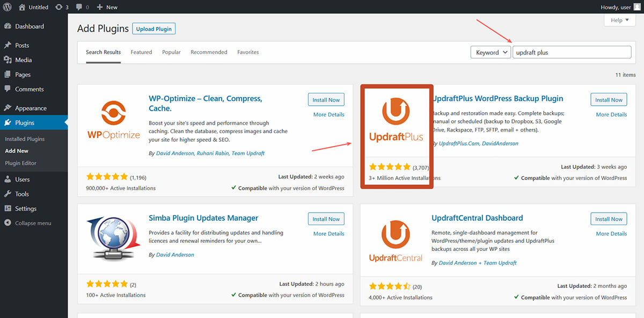This screenshot has height=318, width=644.
Task: Open Simba Plugin Updates Manager title
Action: (203, 218)
